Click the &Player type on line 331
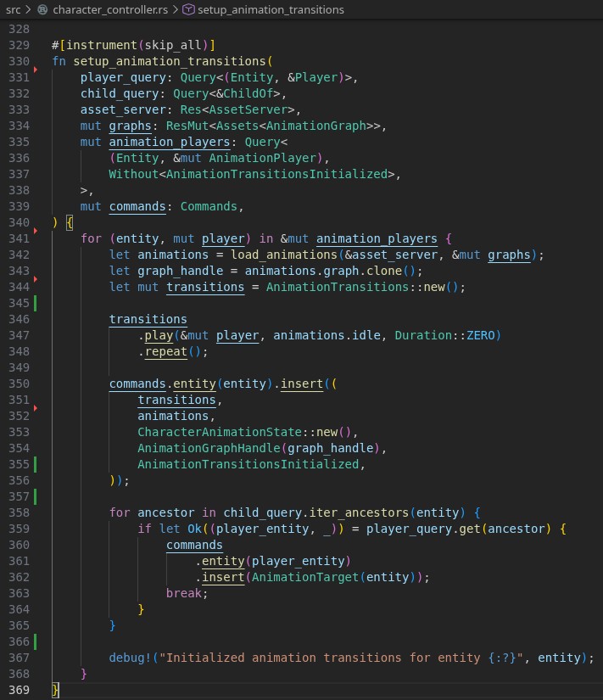 click(x=312, y=77)
